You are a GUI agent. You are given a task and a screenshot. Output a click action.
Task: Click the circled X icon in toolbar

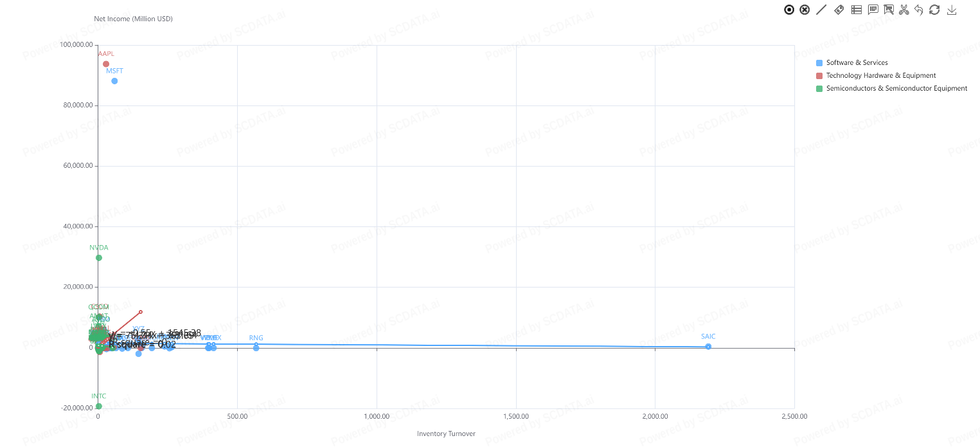pyautogui.click(x=805, y=10)
